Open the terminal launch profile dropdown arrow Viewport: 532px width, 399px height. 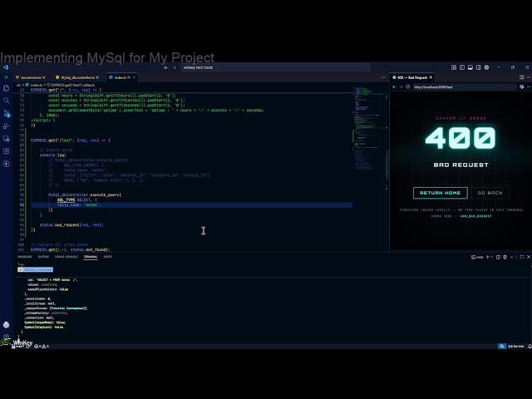click(492, 257)
